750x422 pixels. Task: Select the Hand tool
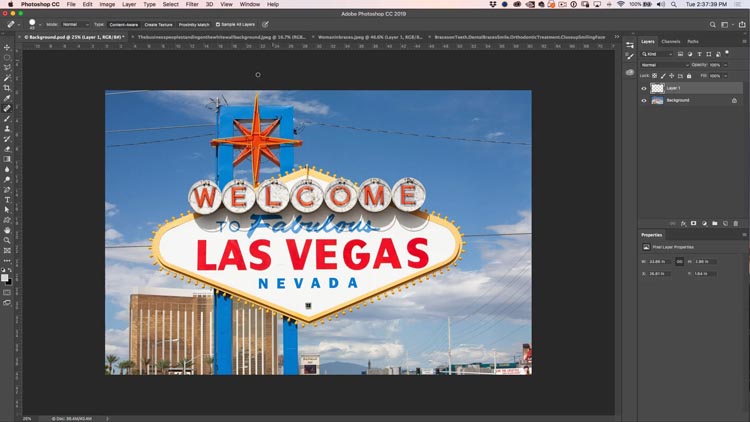pyautogui.click(x=7, y=230)
